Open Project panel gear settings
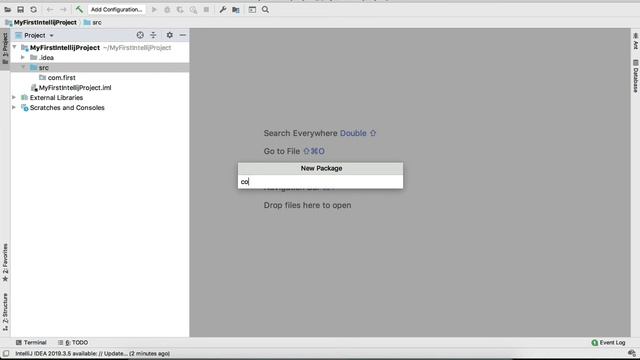Image resolution: width=640 pixels, height=360 pixels. [169, 35]
